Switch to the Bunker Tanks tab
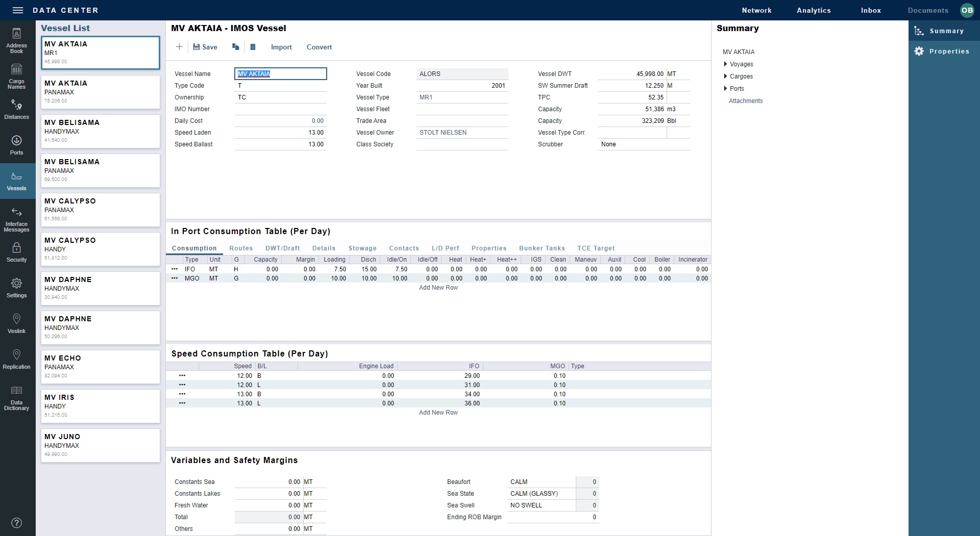980x536 pixels. 542,248
